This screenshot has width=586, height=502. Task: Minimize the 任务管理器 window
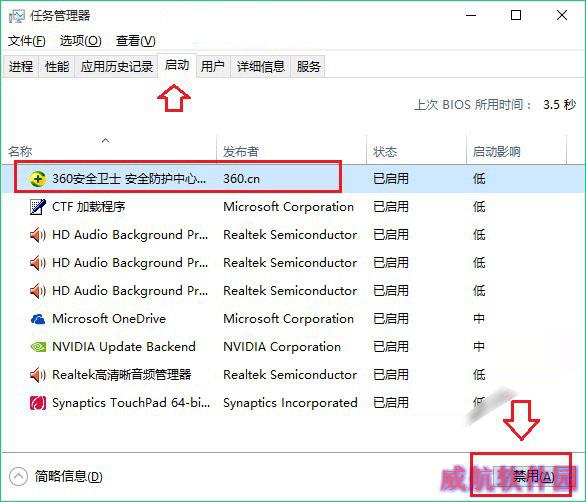click(x=471, y=15)
